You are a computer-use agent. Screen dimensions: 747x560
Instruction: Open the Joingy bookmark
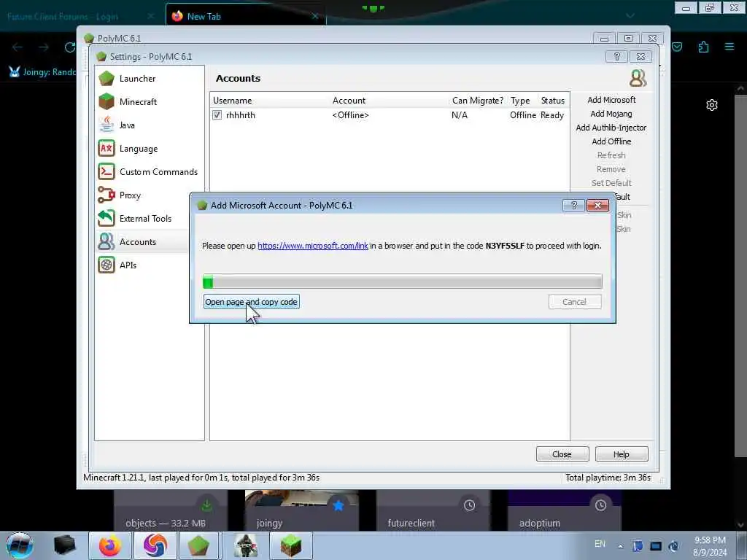[x=42, y=72]
